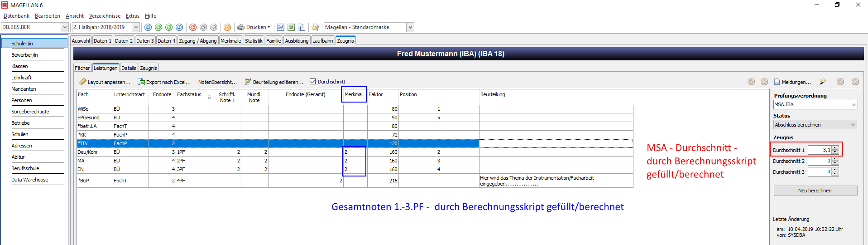Open the folder icon in main toolbar
This screenshot has height=245, width=868.
pos(315,27)
